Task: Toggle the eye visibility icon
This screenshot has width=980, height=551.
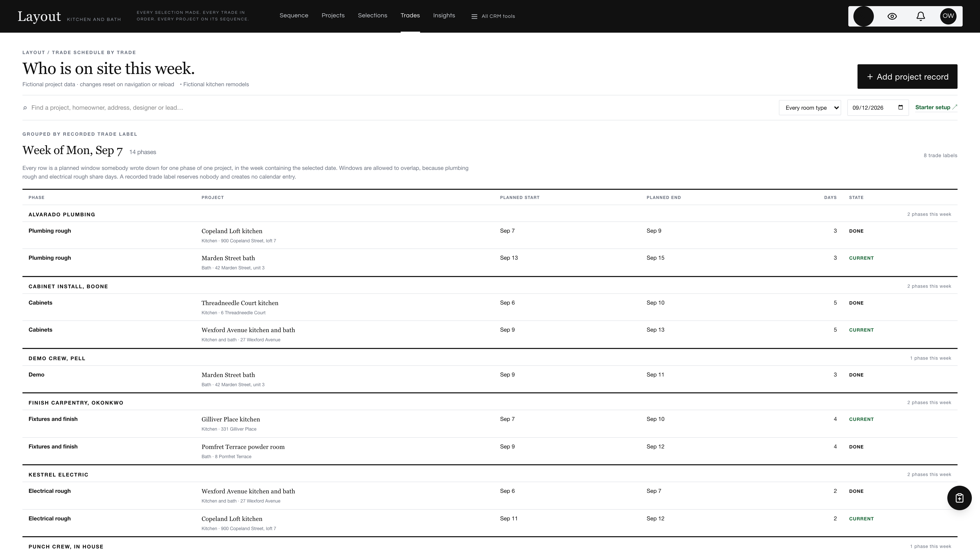Action: (892, 16)
